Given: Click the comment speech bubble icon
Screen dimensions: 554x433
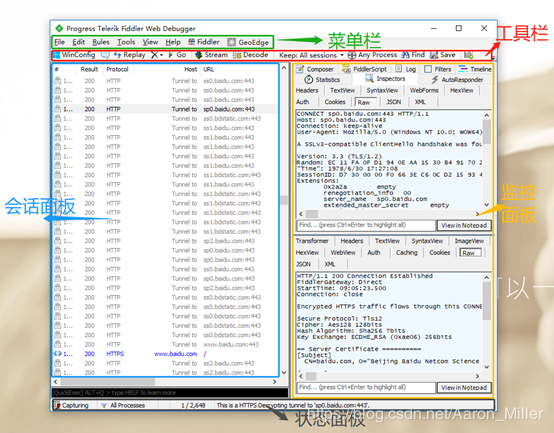Looking at the screenshot, I should [105, 55].
